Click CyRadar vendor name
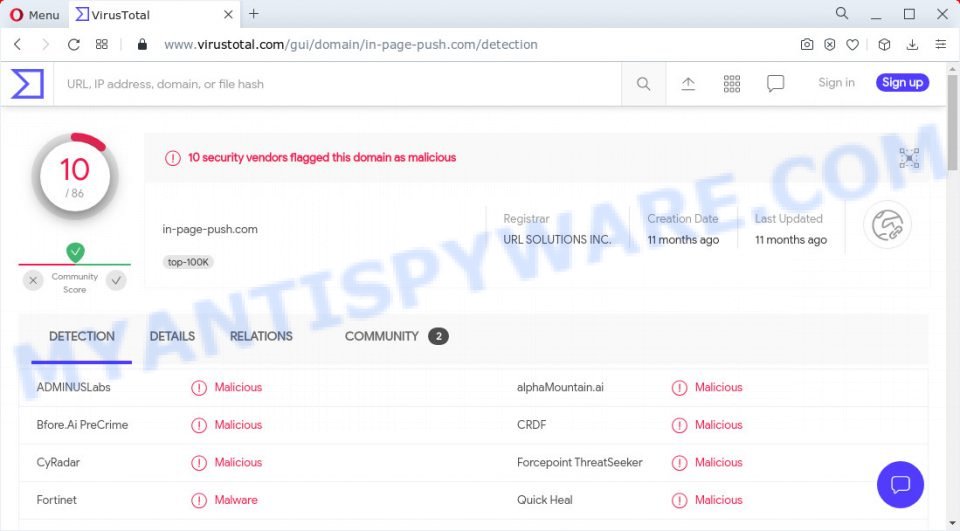Viewport: 960px width, 531px height. click(58, 462)
